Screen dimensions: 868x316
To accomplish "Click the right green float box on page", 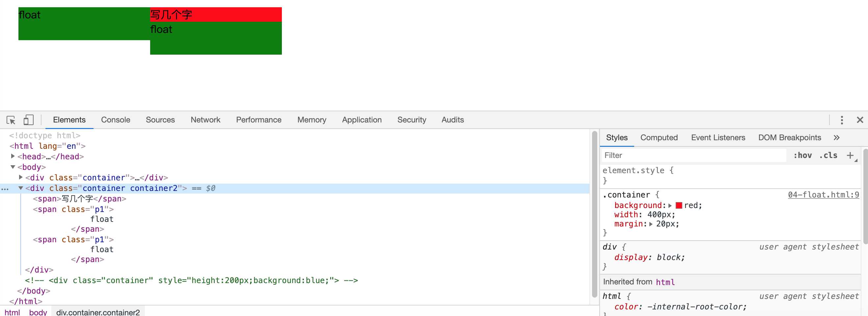I will [216, 38].
